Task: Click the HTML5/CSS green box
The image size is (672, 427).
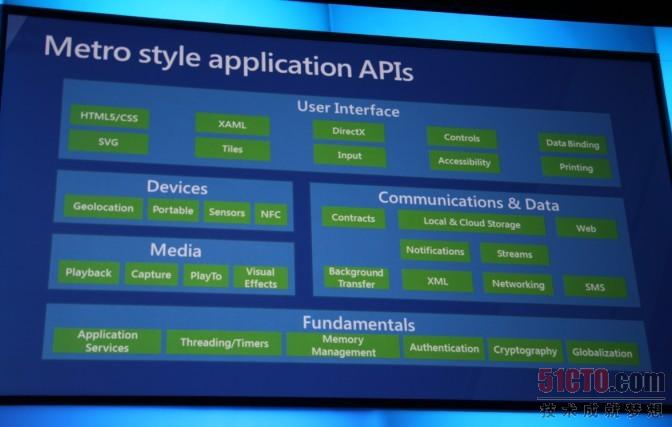Action: (x=109, y=117)
